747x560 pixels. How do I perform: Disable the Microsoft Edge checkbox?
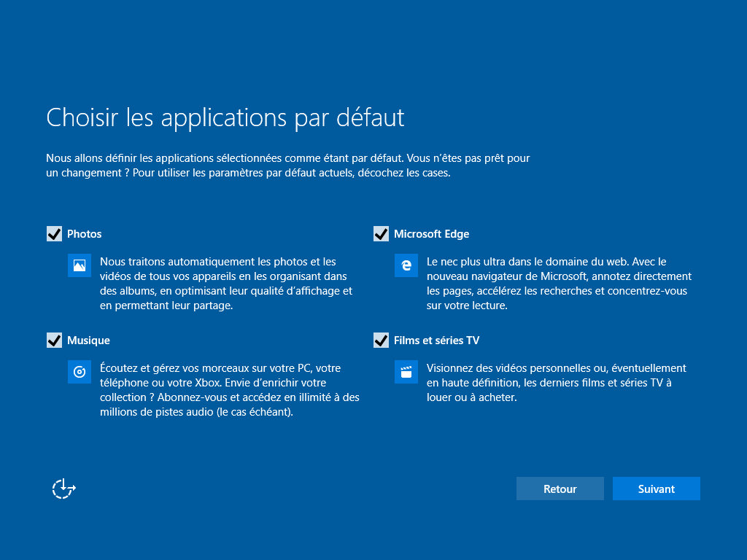tap(381, 233)
